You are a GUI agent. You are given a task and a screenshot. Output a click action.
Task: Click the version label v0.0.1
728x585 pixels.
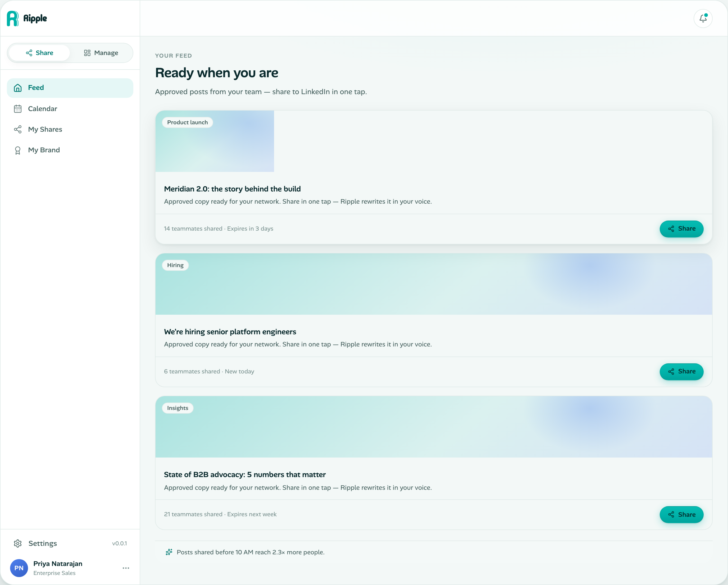(x=120, y=543)
